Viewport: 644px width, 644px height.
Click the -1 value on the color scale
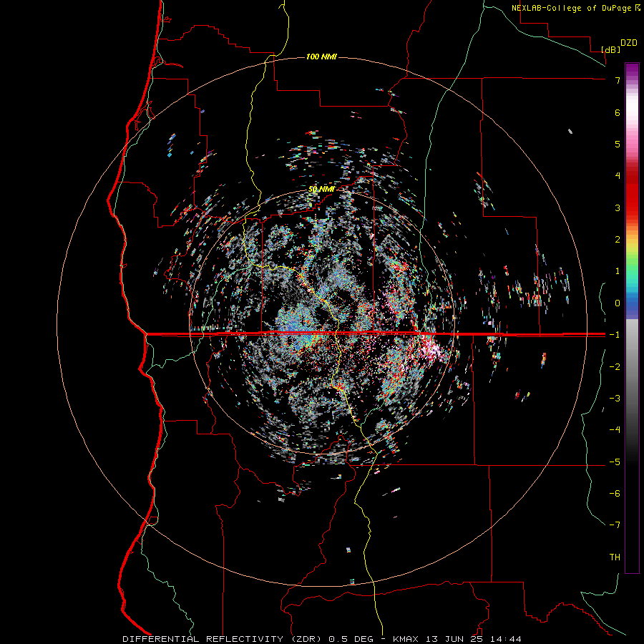tap(615, 335)
